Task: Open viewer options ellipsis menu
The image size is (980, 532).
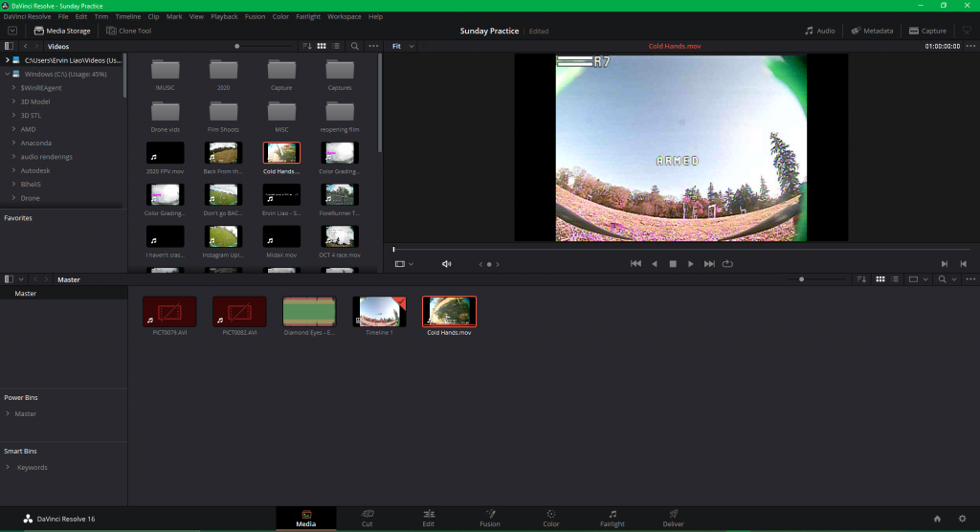Action: 970,46
